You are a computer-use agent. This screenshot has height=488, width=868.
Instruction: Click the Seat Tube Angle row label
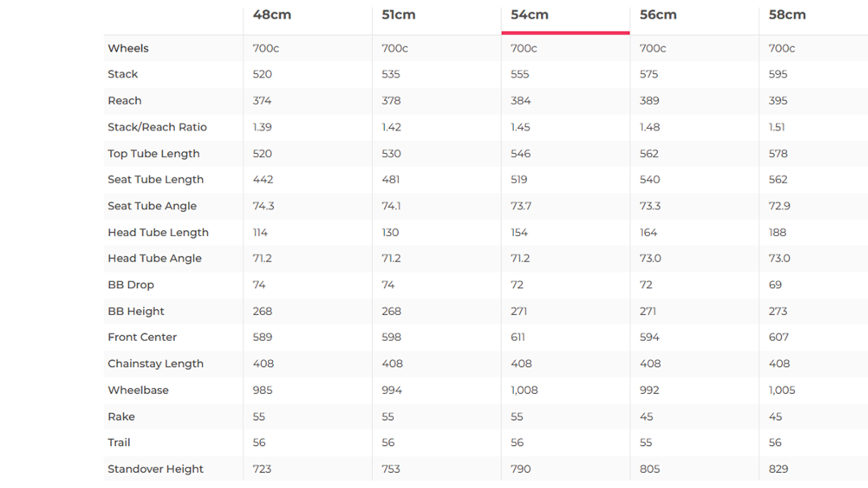[x=152, y=206]
